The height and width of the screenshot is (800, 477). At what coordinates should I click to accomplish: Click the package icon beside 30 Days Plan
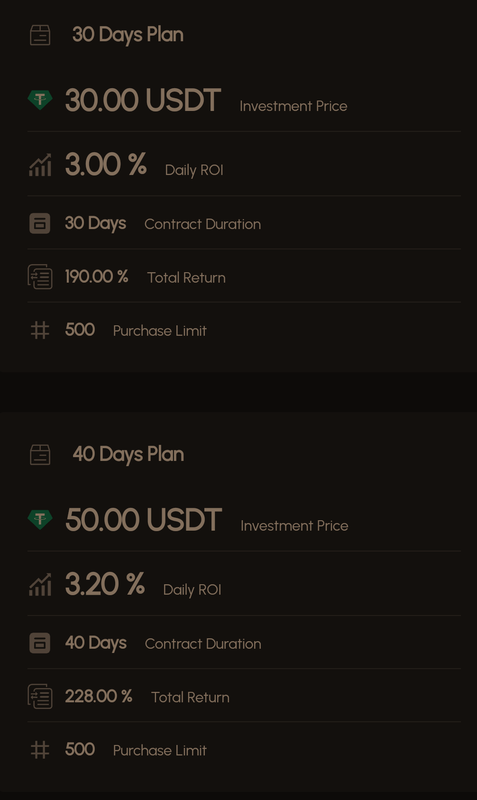tap(40, 35)
